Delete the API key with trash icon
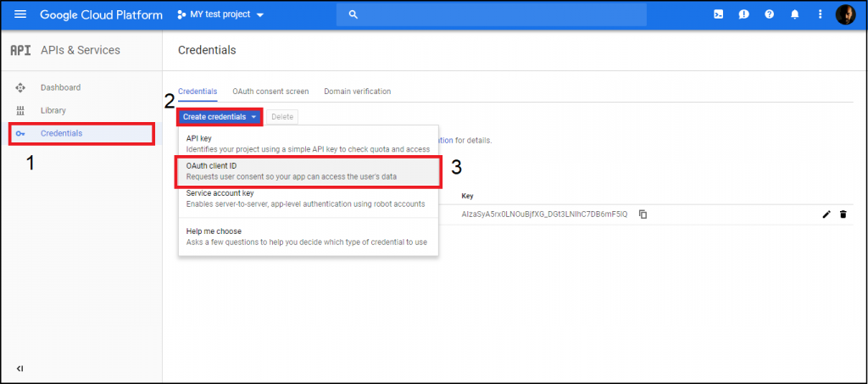Viewport: 868px width, 384px height. 843,214
